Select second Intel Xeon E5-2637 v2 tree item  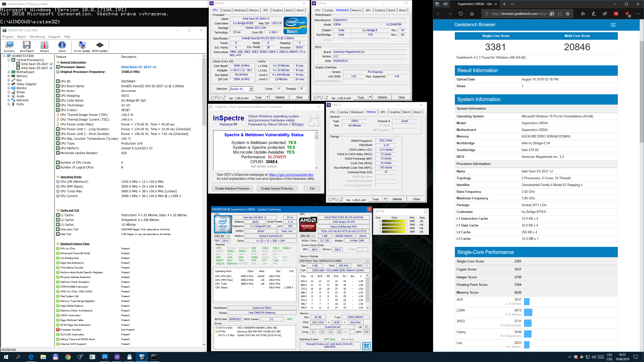37,68
